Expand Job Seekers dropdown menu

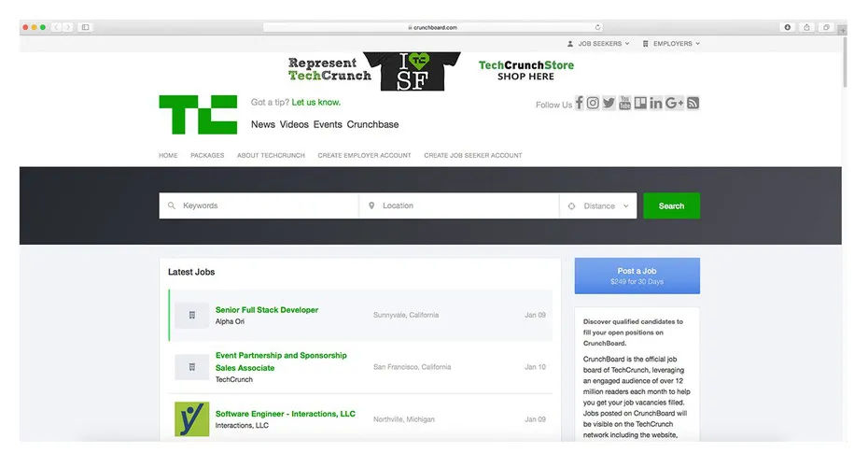pyautogui.click(x=598, y=44)
